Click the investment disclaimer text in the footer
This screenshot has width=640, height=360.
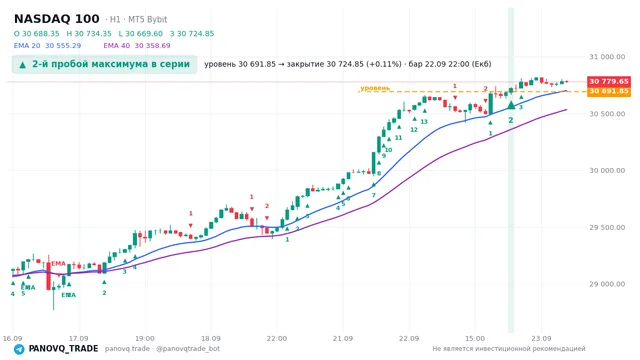pyautogui.click(x=509, y=349)
